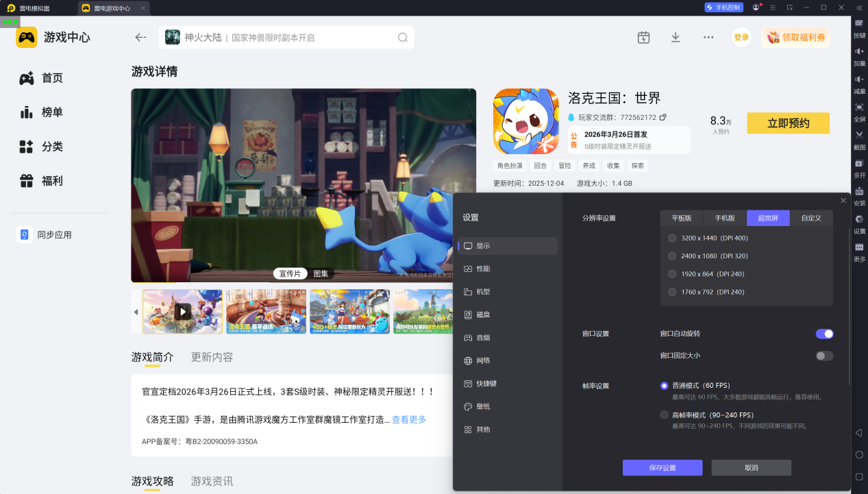Open 壁纸 settings section
This screenshot has width=868, height=494.
coord(508,406)
